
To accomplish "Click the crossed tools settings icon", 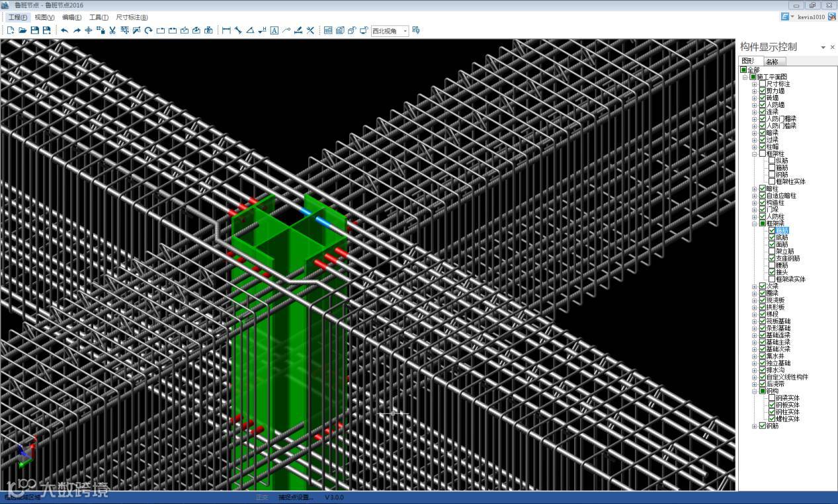I will tap(310, 30).
